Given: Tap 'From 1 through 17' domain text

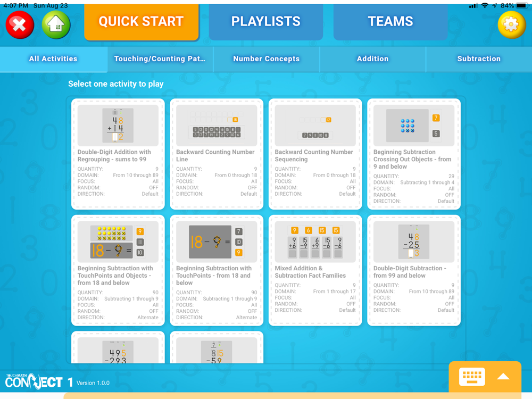Looking at the screenshot, I should click(334, 292).
